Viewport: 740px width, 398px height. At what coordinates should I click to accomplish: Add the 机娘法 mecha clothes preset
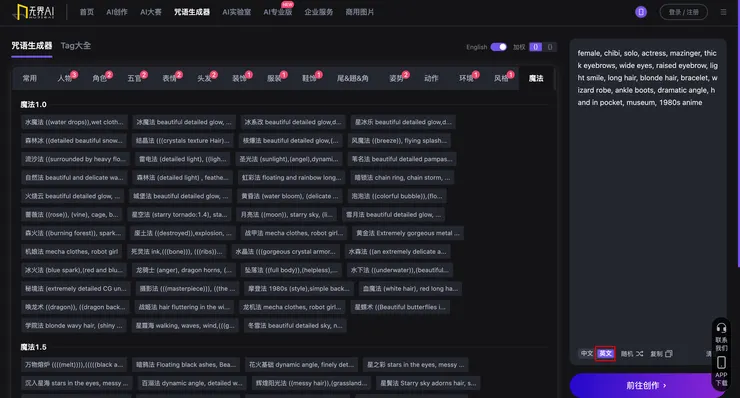pos(71,252)
